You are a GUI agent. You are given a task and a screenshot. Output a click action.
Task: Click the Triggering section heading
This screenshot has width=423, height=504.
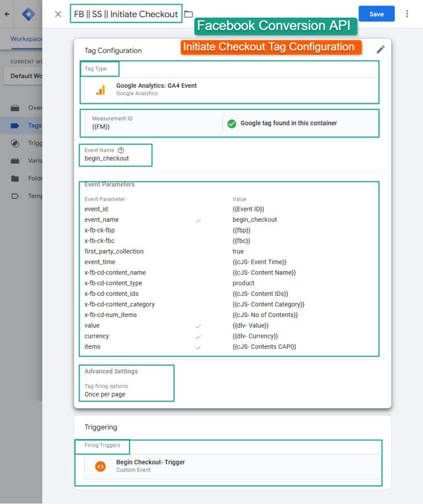[101, 427]
